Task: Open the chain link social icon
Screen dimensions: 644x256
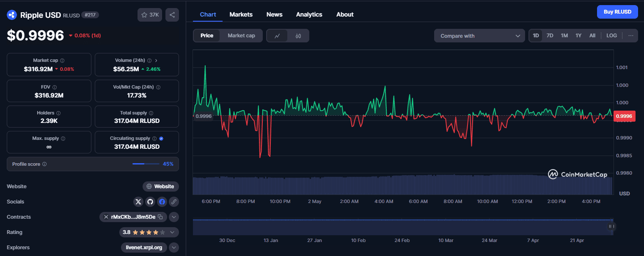Action: pyautogui.click(x=174, y=202)
